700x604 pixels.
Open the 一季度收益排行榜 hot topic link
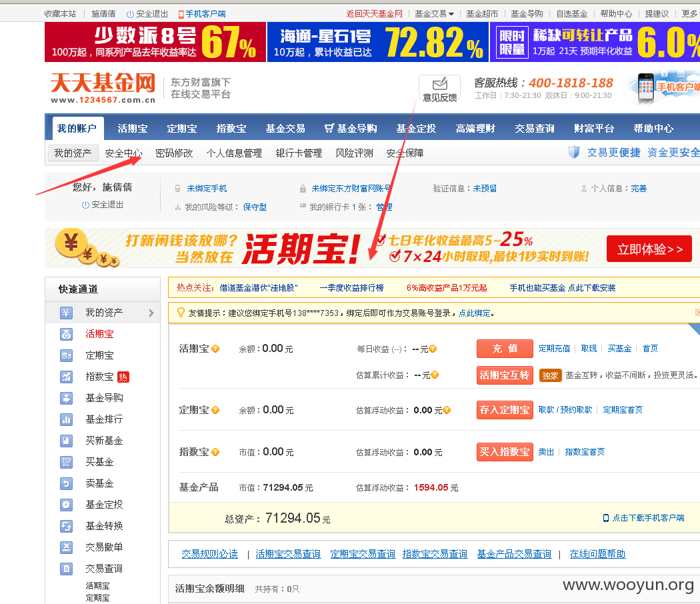[x=352, y=288]
